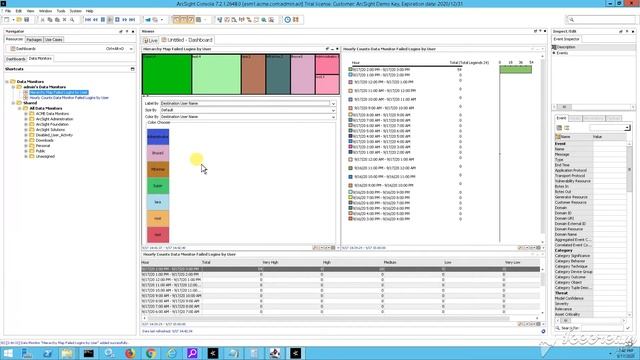Click the Find magnifier toolbar icon
Screen dimensions: 640x360
point(72,20)
